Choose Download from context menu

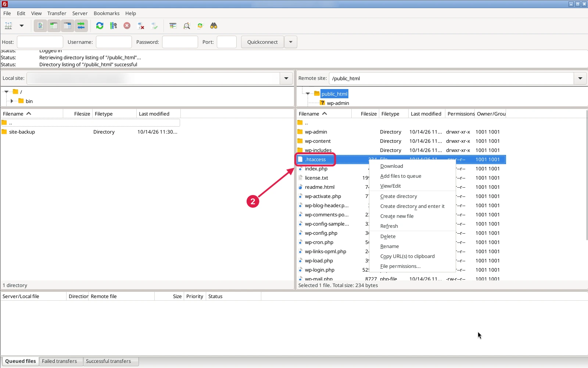(x=412, y=166)
